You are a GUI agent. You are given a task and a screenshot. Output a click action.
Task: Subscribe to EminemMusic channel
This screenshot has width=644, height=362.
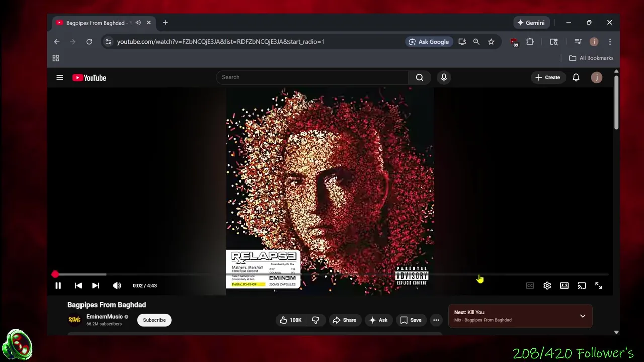[x=154, y=320]
